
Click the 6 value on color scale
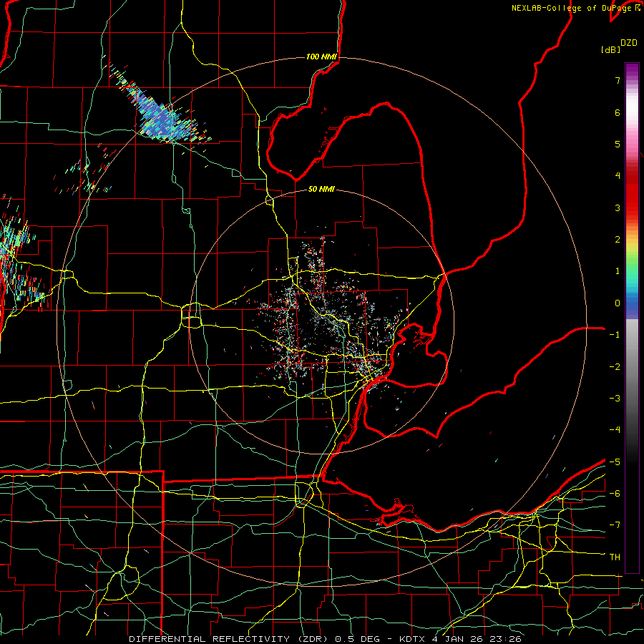618,112
